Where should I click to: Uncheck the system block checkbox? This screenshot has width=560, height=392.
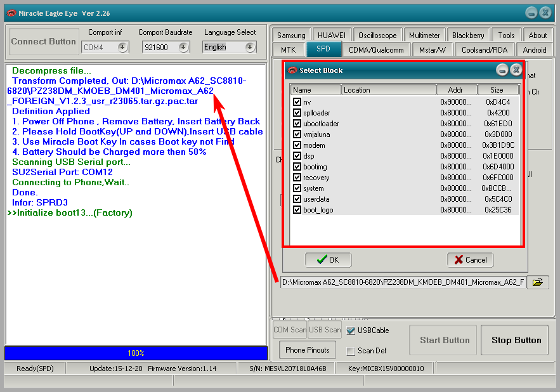(297, 188)
